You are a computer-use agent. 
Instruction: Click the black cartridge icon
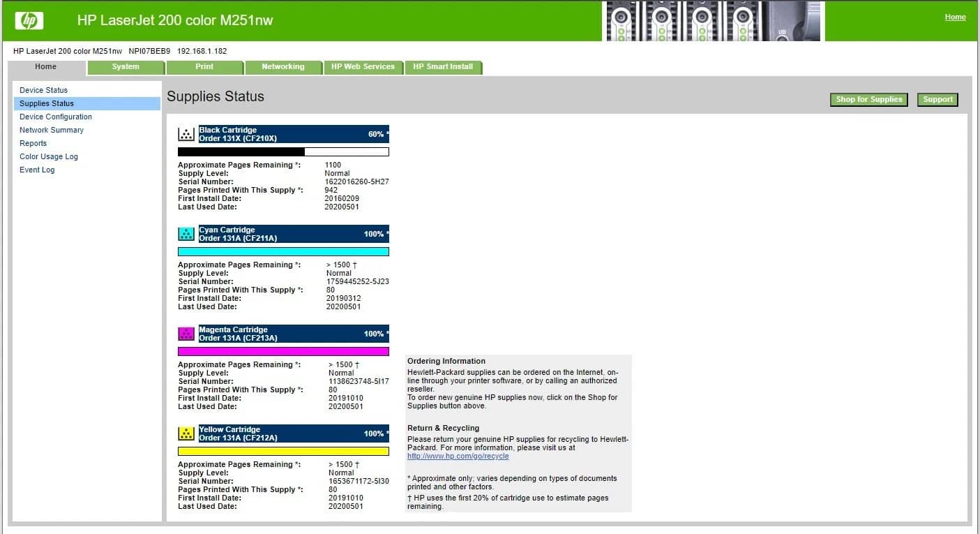click(186, 134)
